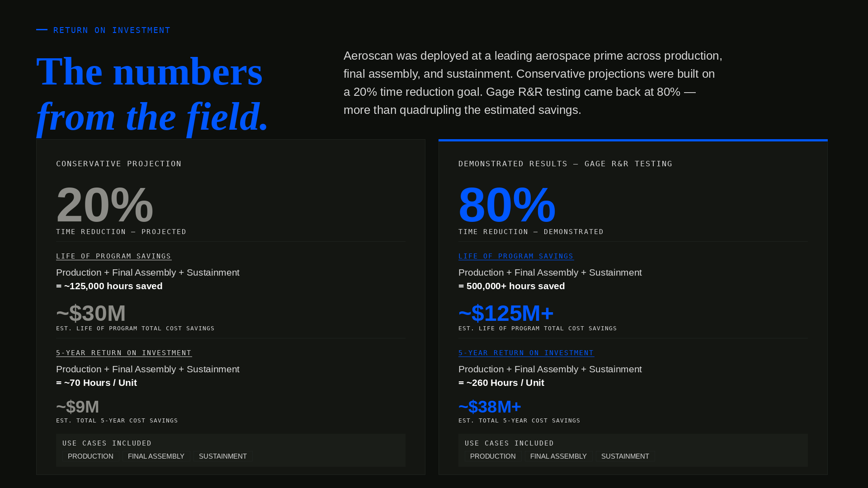Select the Final Assembly tag in the Demonstrated Results card
This screenshot has height=488, width=868.
(558, 456)
